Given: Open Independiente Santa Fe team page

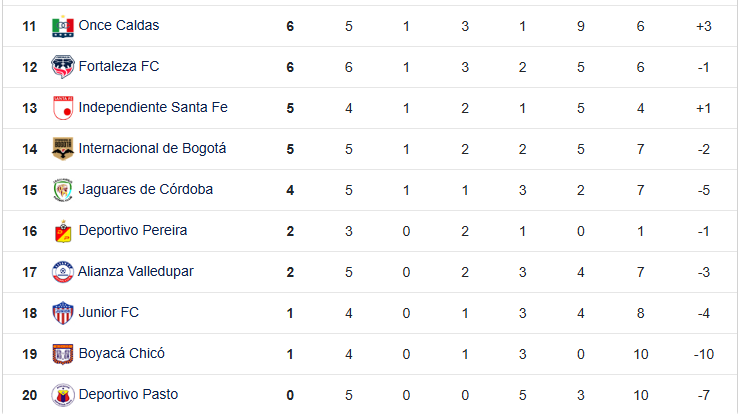Looking at the screenshot, I should pyautogui.click(x=153, y=107).
